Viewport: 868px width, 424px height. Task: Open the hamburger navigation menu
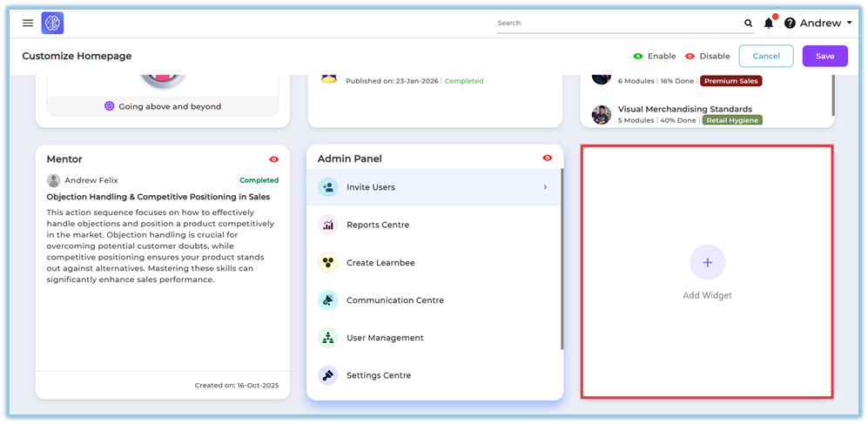pyautogui.click(x=28, y=24)
